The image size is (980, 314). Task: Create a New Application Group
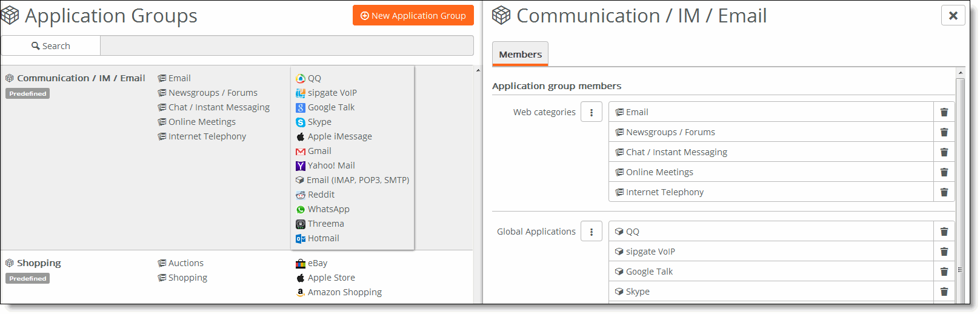tap(413, 16)
